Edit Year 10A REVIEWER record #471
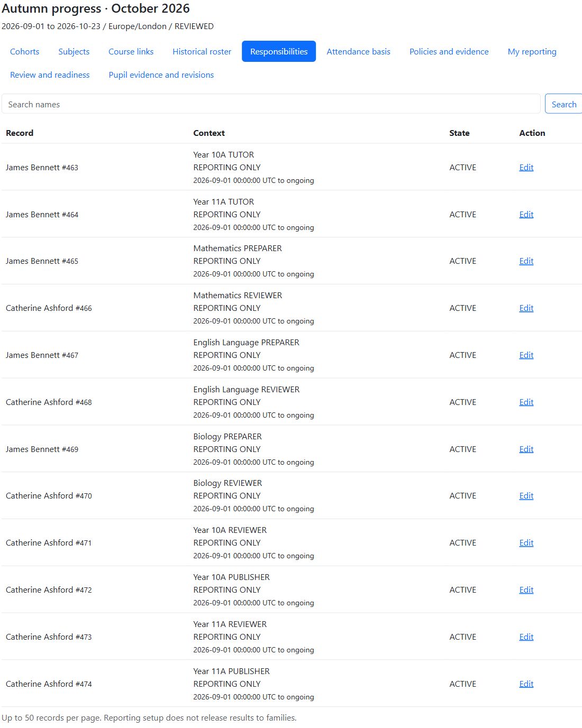 click(x=526, y=542)
